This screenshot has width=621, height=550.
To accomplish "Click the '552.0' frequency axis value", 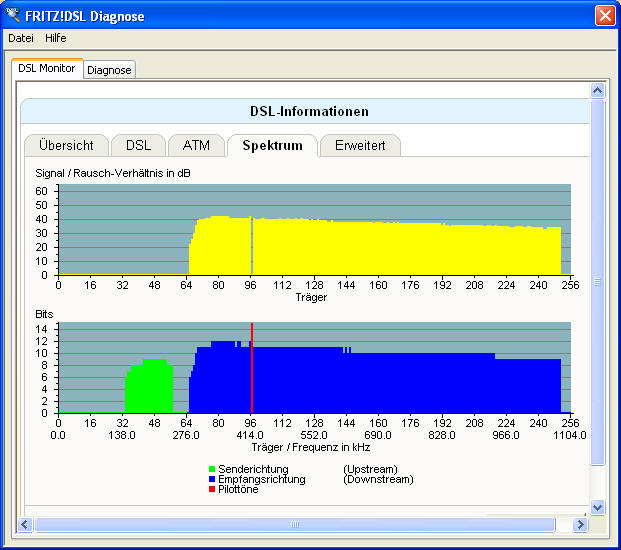I will pos(314,436).
